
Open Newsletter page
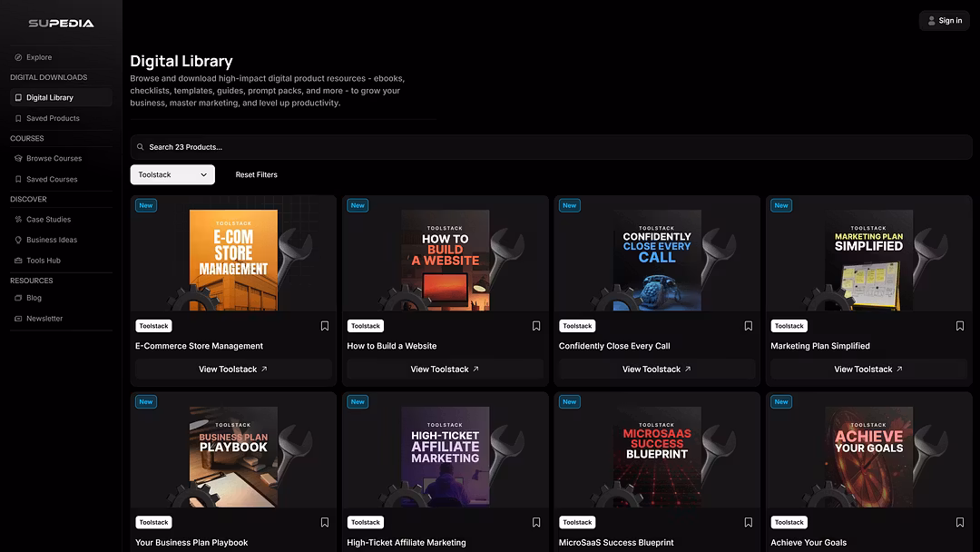[62, 319]
